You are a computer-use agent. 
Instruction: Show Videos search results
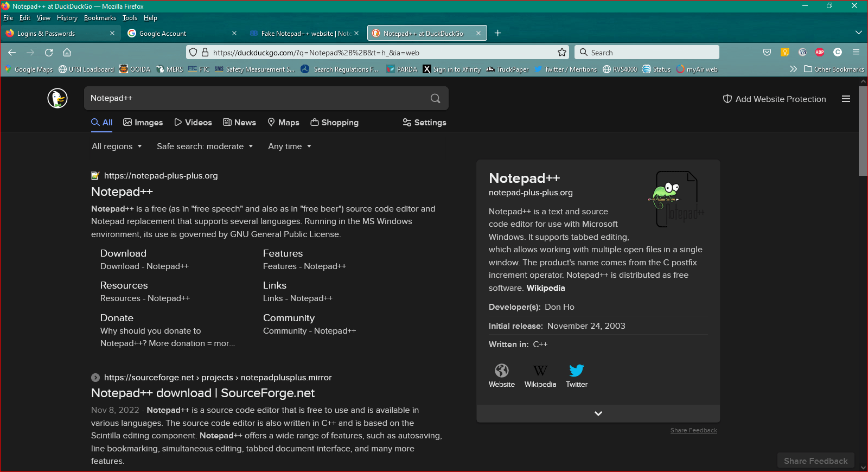pos(193,123)
